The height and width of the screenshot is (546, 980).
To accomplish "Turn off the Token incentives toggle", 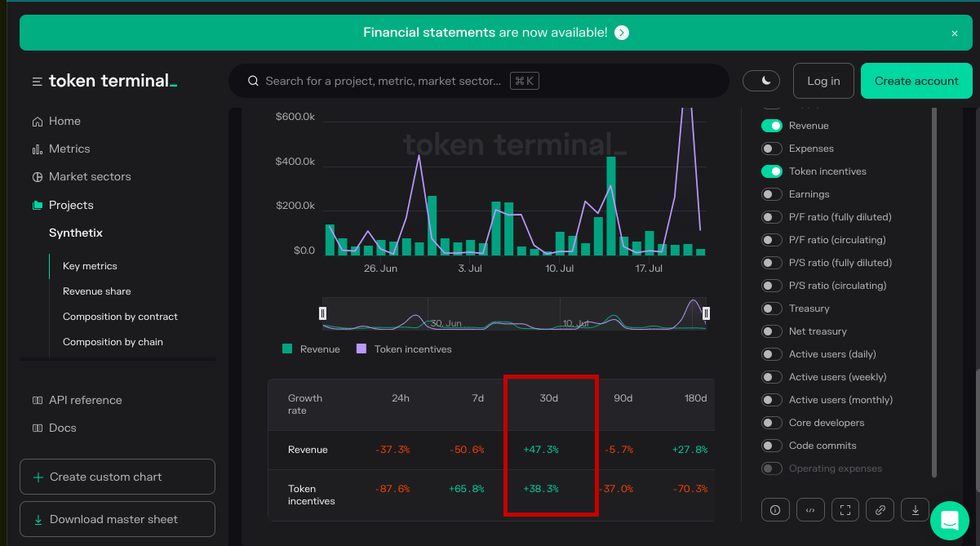I will (772, 171).
